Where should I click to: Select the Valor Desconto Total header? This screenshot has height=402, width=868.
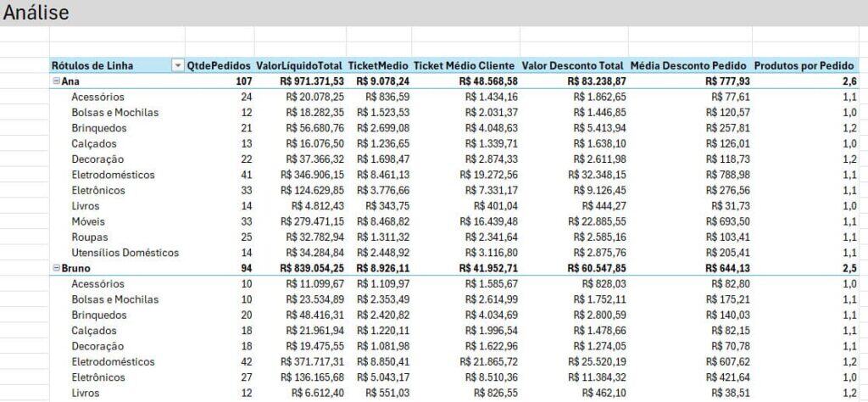(x=574, y=65)
